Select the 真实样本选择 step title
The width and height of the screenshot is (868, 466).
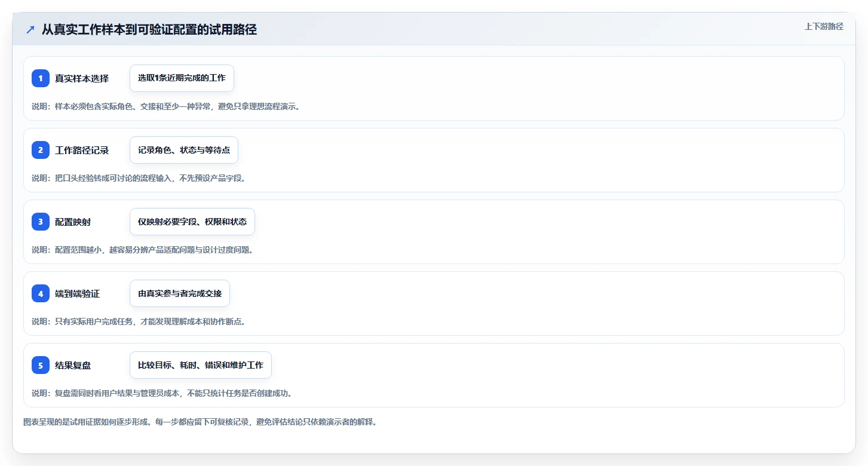tap(82, 78)
